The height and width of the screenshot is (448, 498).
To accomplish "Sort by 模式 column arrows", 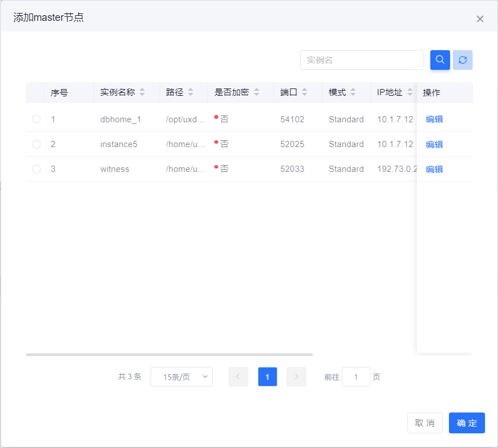I will [353, 92].
